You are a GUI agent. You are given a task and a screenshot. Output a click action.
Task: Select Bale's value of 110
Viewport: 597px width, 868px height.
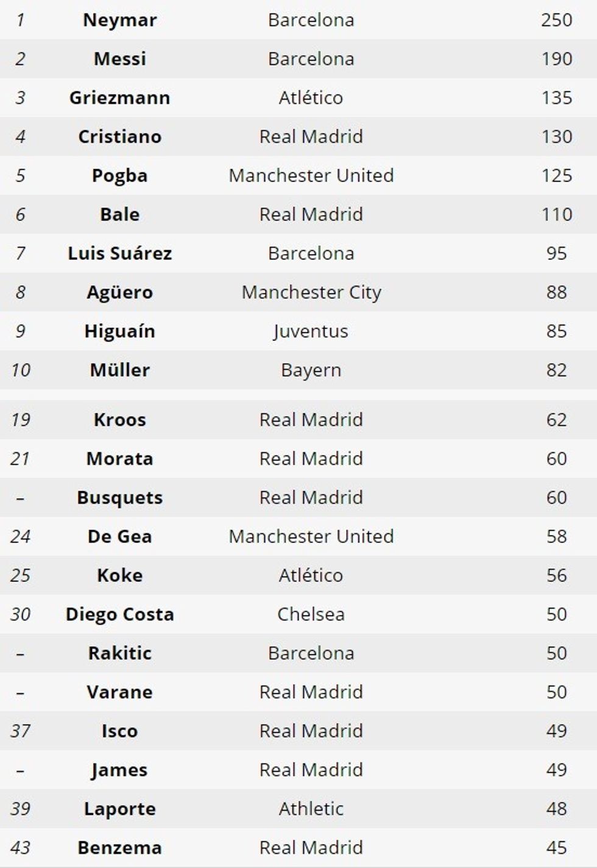(556, 215)
